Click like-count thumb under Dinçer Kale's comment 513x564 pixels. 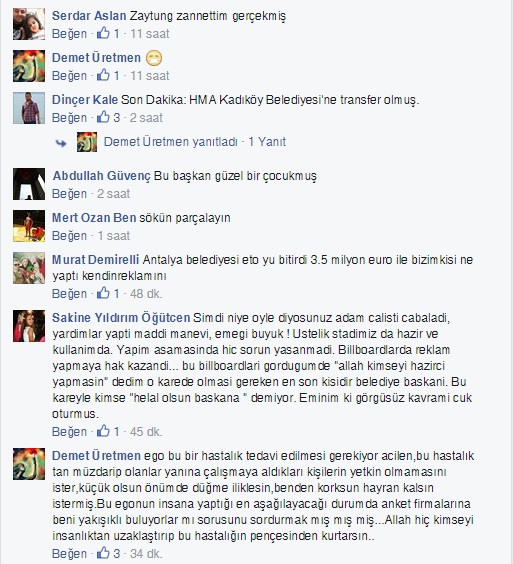[x=103, y=117]
